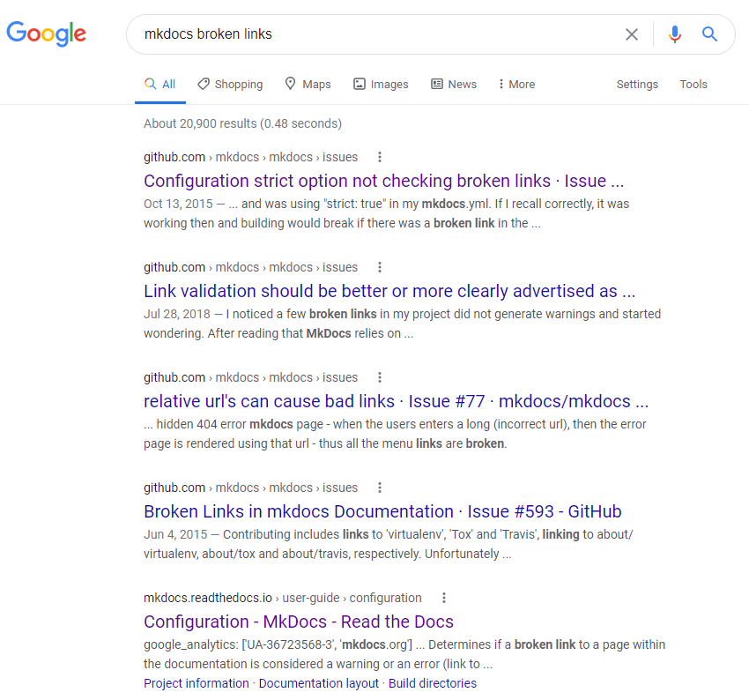Start a voice search with the microphone icon

[674, 34]
